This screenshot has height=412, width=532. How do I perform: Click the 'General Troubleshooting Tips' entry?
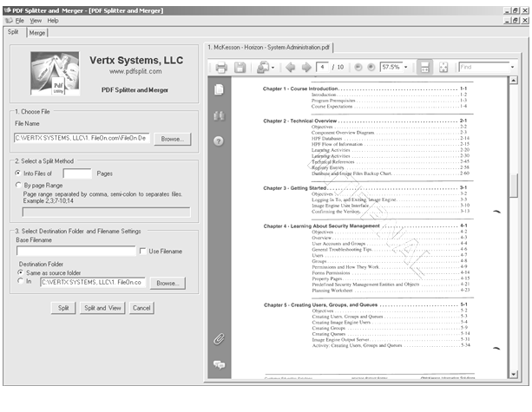[x=342, y=249]
